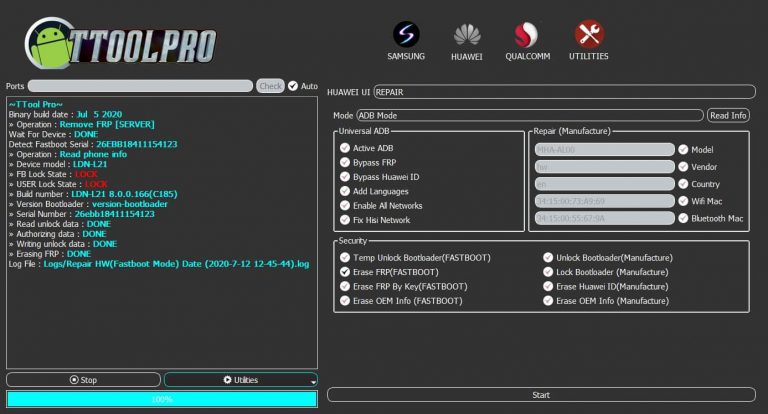The height and width of the screenshot is (414, 768).
Task: Click the Country input field
Action: 604,184
